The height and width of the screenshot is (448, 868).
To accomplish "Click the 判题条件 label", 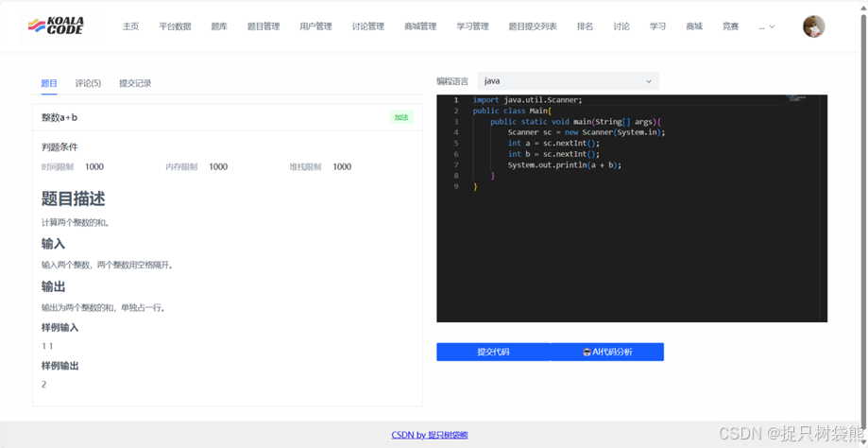I will click(60, 146).
